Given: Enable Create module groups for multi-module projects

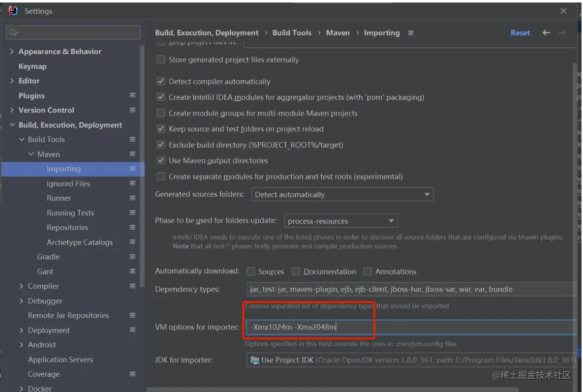Looking at the screenshot, I should 161,113.
